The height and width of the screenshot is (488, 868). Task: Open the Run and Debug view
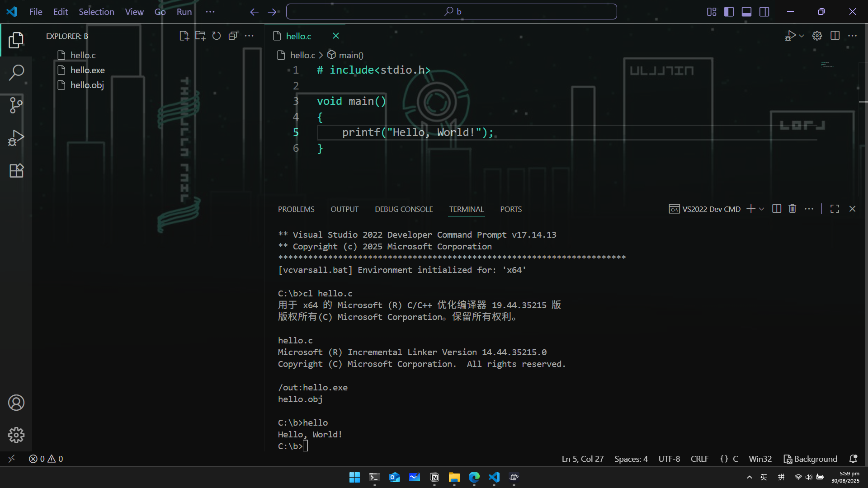tap(16, 138)
